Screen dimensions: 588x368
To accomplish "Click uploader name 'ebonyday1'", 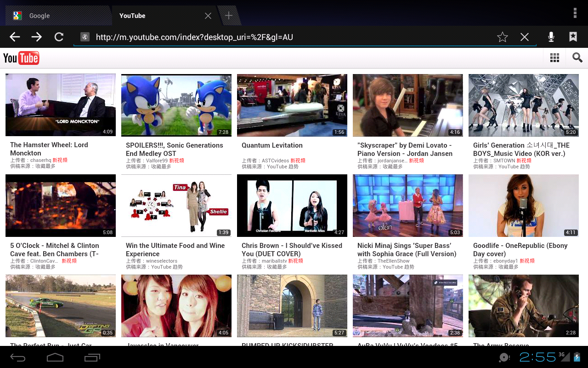I will pos(506,261).
